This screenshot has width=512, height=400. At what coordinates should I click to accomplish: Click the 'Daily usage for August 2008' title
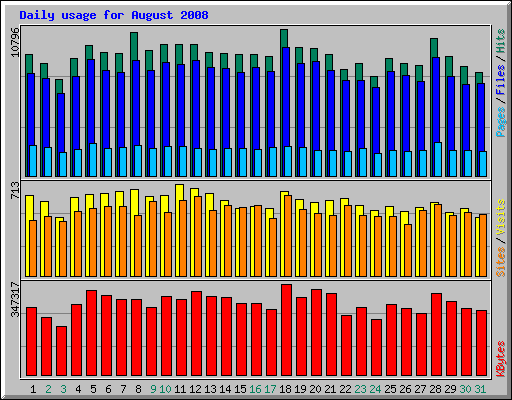point(114,15)
